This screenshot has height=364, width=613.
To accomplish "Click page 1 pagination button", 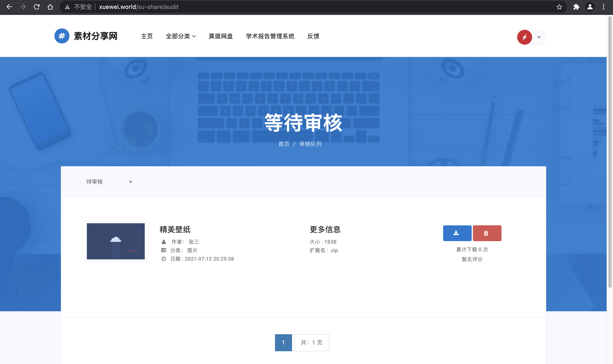I will (x=283, y=342).
